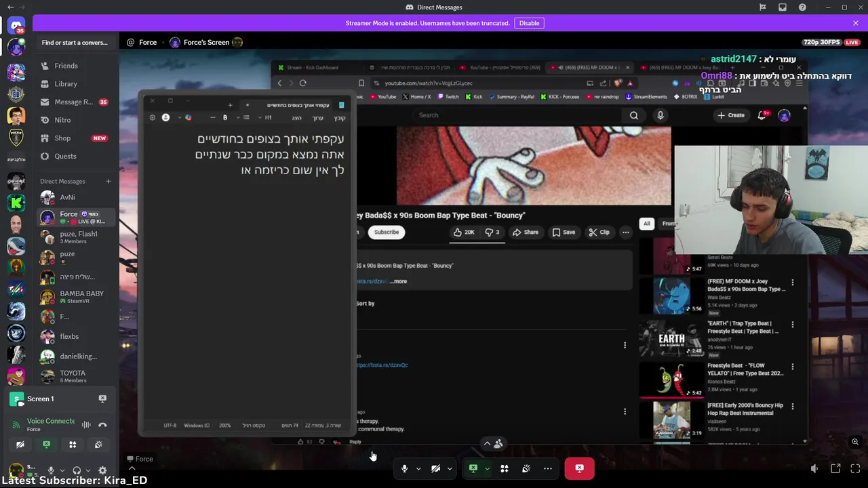Click Subscribe on the YouTube video
The image size is (868, 488).
coord(387,232)
